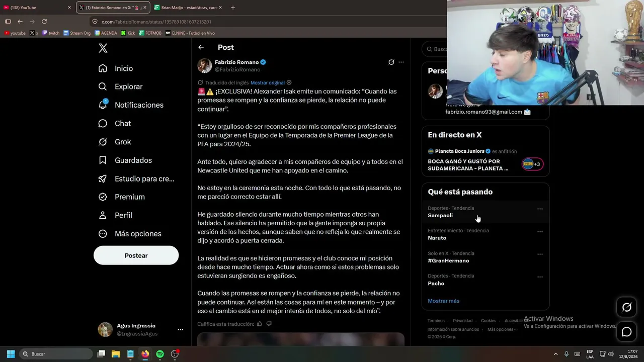Click the X logo in the sidebar

tap(103, 48)
